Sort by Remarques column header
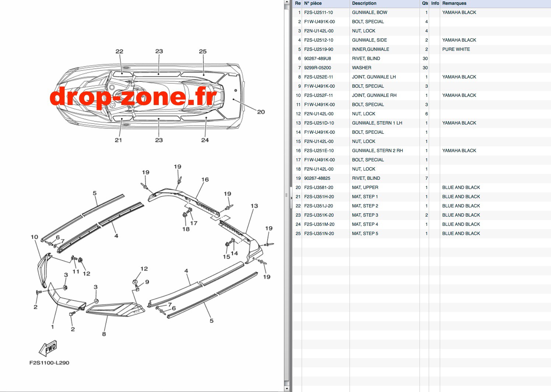Image resolution: width=551 pixels, height=392 pixels. (495, 3)
